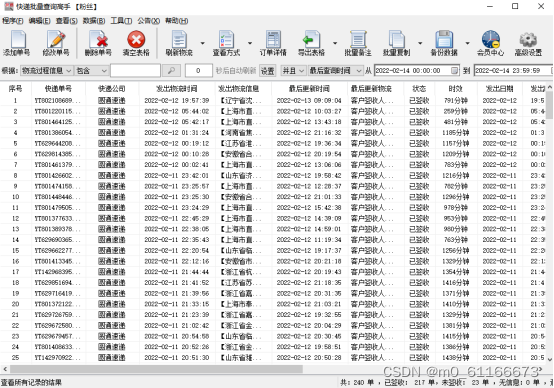Click send time 2022-02-12 05:44:02 in row 2

pos(177,111)
